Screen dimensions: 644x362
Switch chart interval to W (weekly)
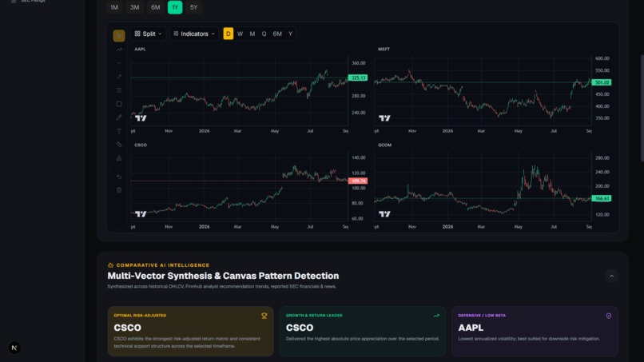point(241,34)
